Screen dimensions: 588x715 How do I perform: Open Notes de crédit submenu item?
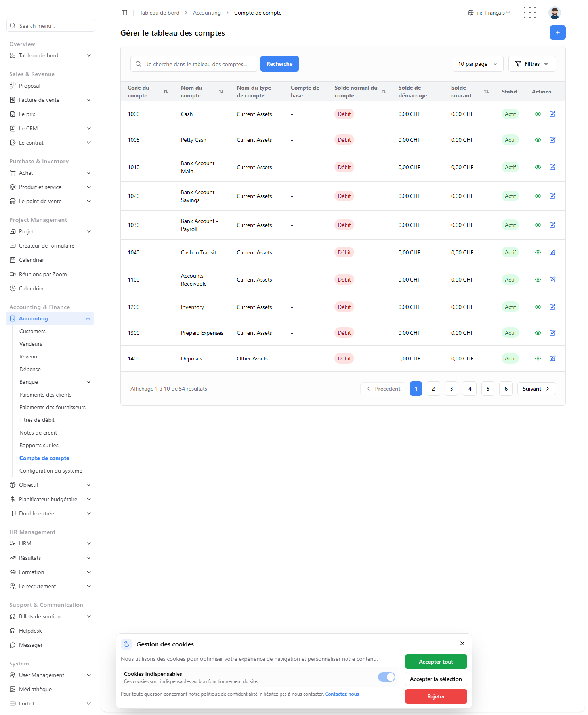[x=38, y=433]
